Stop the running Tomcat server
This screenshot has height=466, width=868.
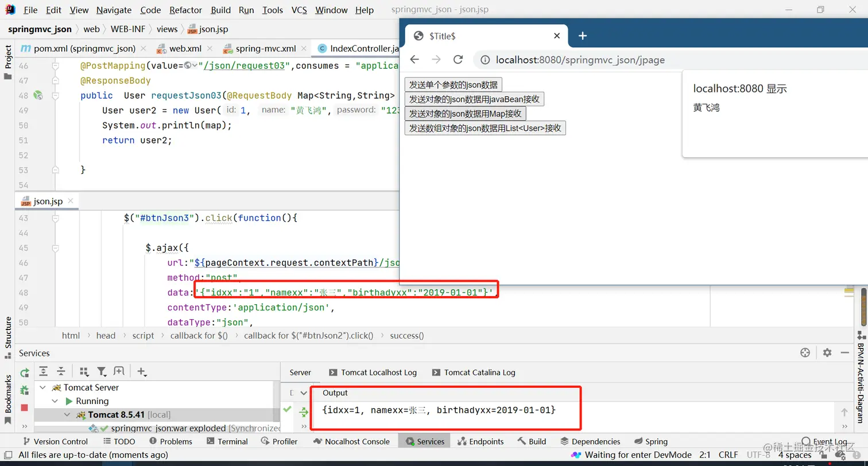[25, 407]
